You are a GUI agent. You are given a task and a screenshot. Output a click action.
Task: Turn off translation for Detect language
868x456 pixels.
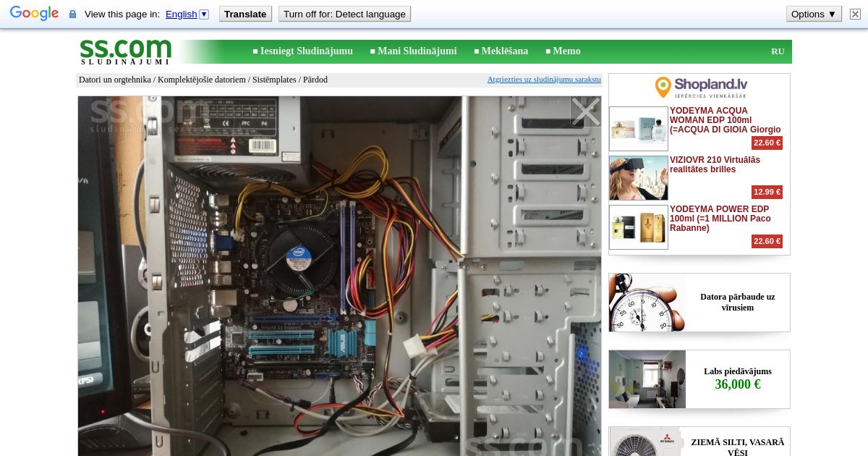(x=344, y=14)
